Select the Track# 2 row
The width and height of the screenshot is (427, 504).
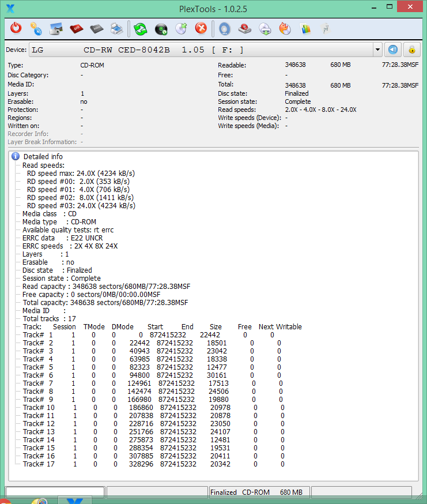(152, 343)
